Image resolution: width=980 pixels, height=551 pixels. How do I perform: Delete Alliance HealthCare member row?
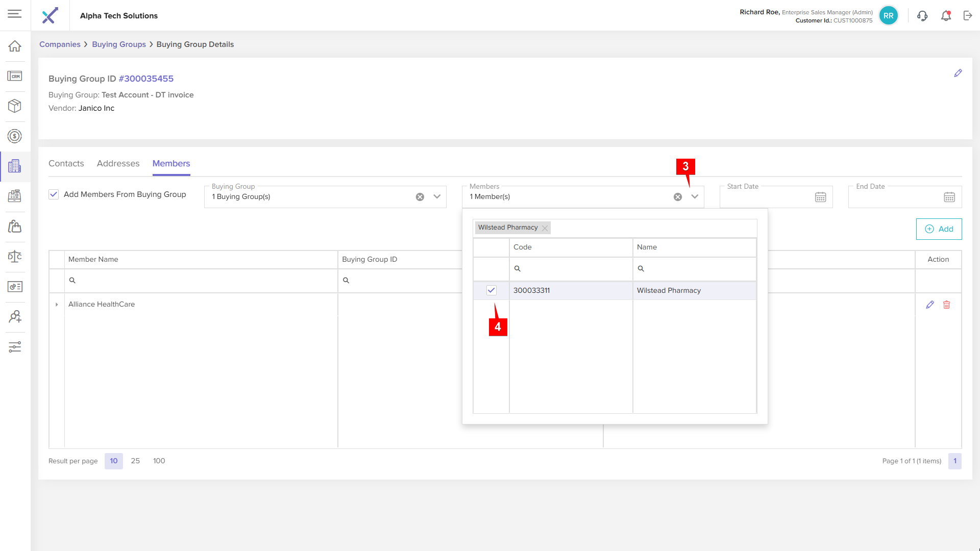click(946, 305)
